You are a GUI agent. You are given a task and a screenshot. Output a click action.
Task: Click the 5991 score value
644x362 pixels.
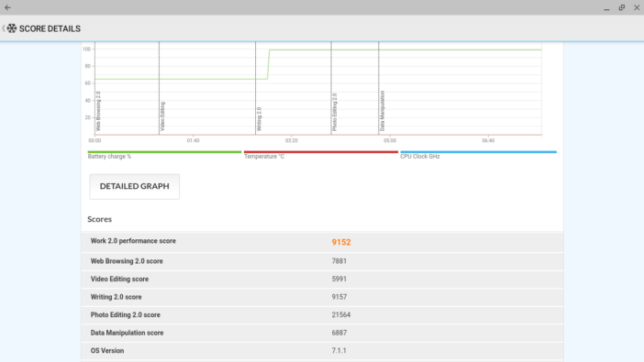coord(339,280)
